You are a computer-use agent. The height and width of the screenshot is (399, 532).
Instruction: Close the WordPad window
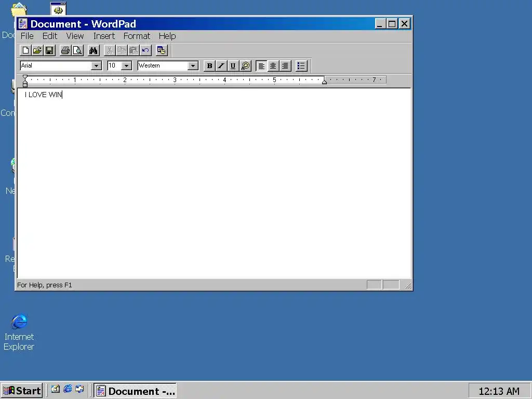tap(404, 24)
